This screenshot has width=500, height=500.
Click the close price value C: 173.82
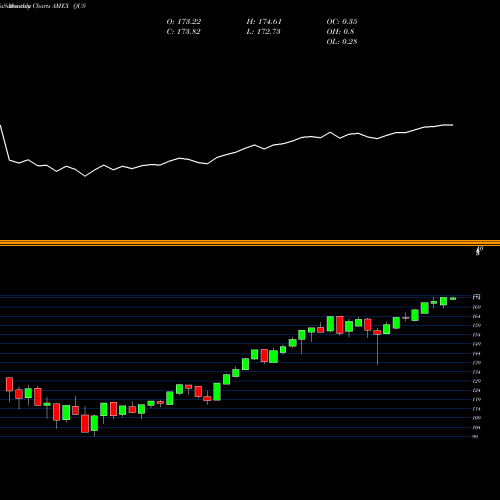(184, 32)
